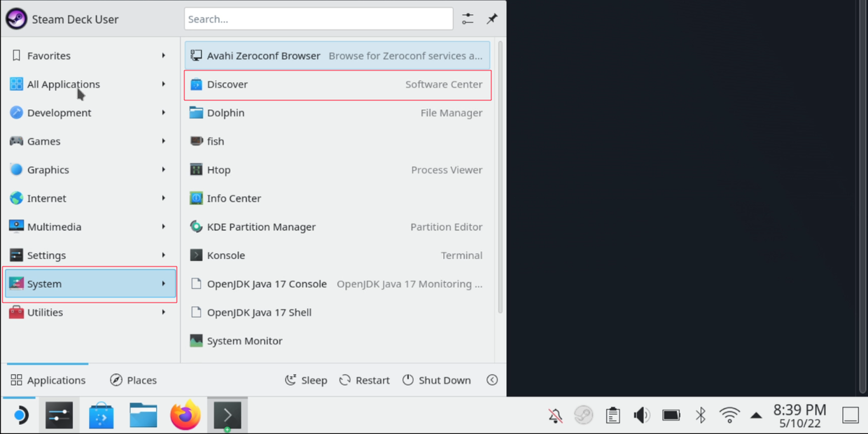Select the Utilities category

click(90, 313)
